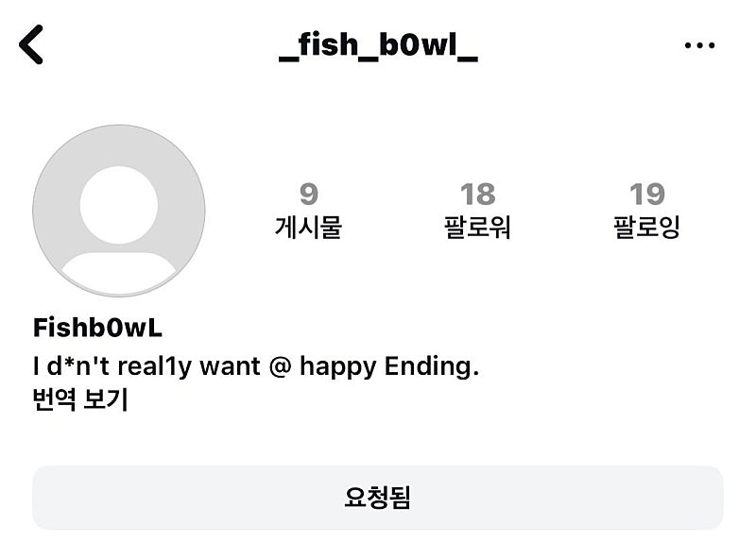Tap the "@" symbol in the bio
756x559 pixels.
point(278,365)
